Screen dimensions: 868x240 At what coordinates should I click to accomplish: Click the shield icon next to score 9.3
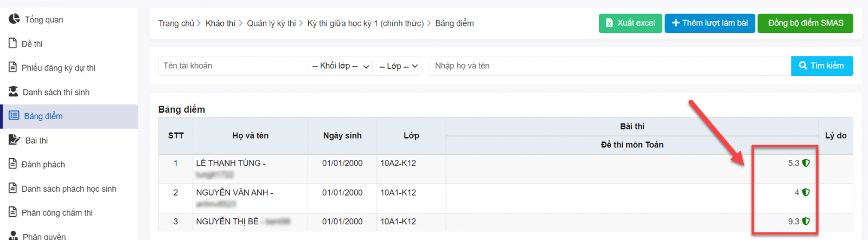pyautogui.click(x=806, y=222)
